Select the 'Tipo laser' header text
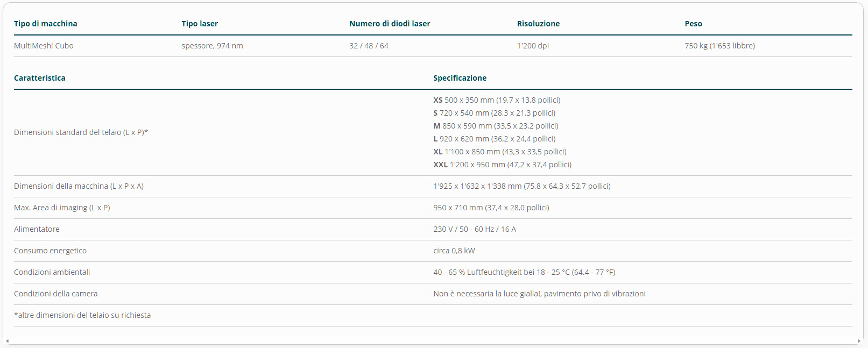The height and width of the screenshot is (348, 868). pos(200,24)
